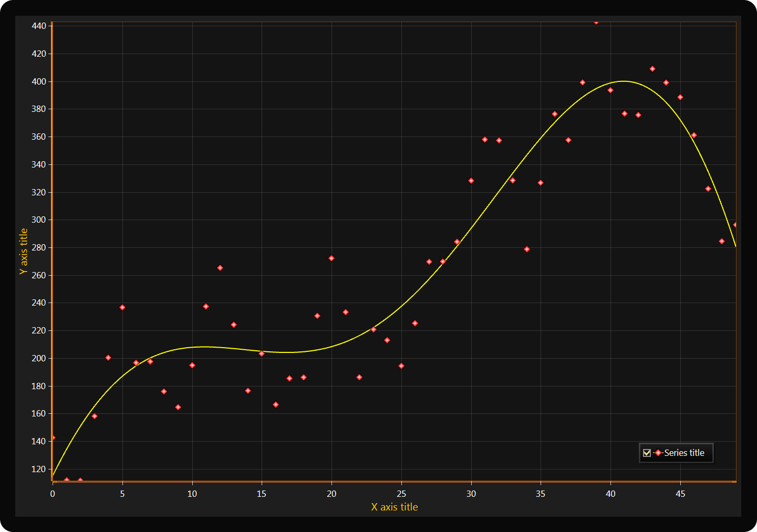Select the X axis title label
The width and height of the screenshot is (757, 532).
[x=394, y=507]
